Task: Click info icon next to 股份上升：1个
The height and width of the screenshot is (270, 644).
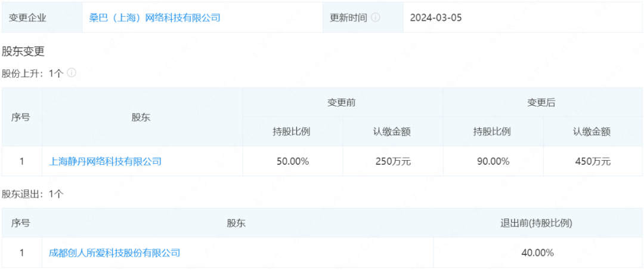Action: pos(72,73)
